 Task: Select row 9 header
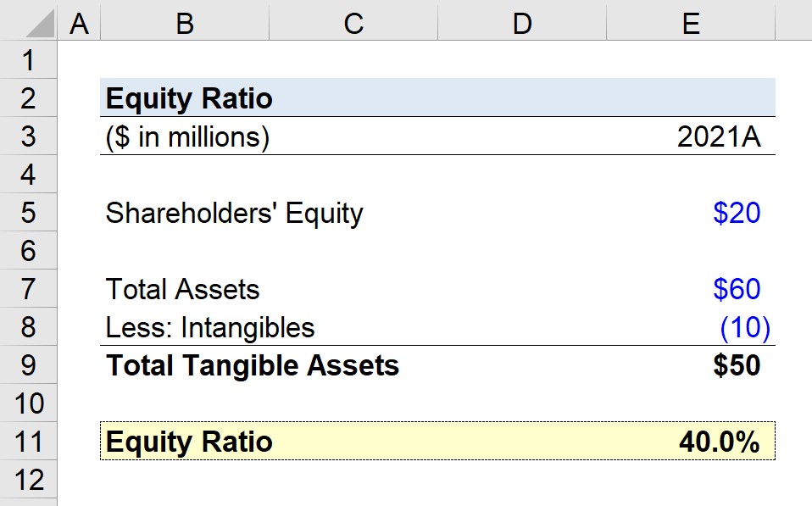(29, 365)
